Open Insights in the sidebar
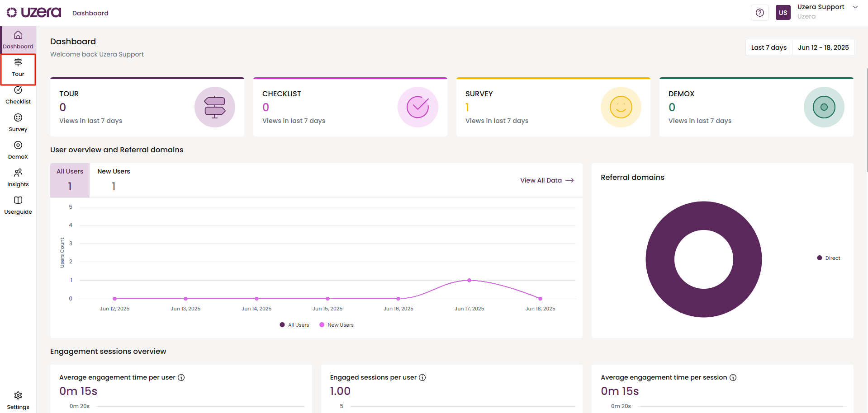This screenshot has height=413, width=868. 18,178
